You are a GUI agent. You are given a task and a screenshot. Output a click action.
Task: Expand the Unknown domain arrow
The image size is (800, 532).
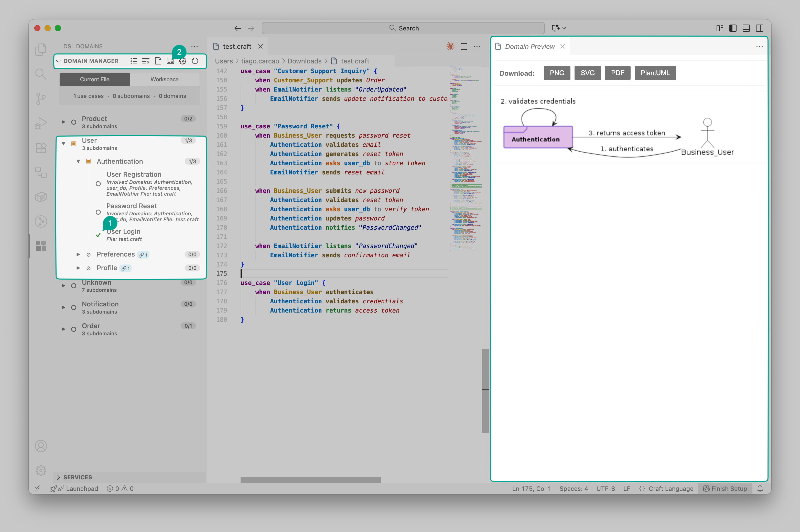point(63,286)
